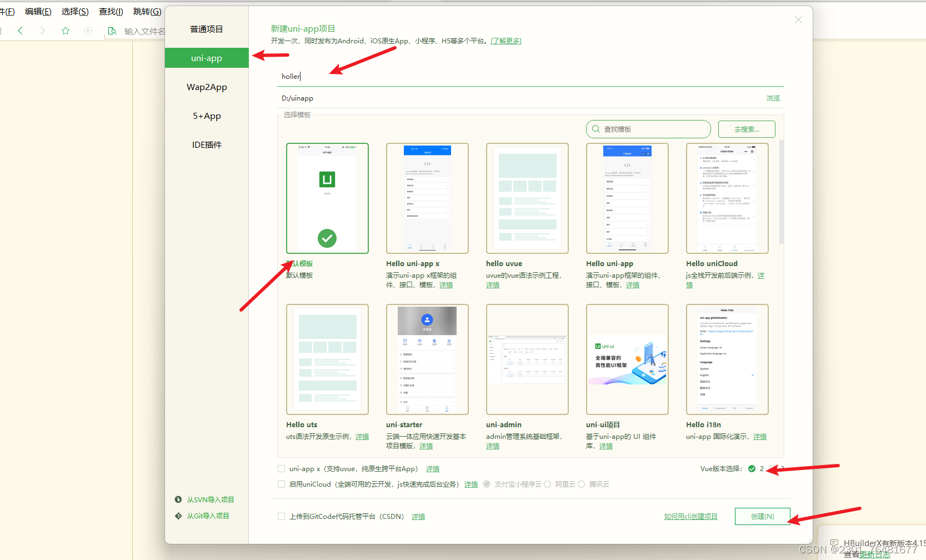926x560 pixels.
Task: Click the magnifier icon in template search box
Action: [596, 129]
